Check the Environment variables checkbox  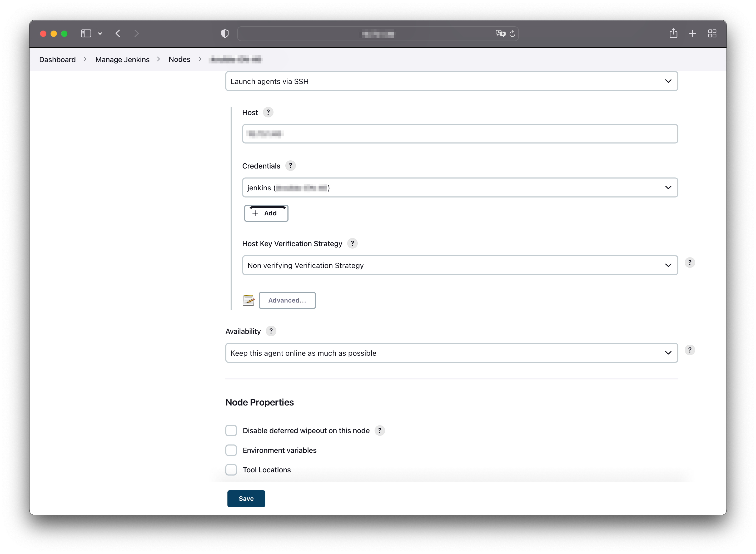[231, 450]
